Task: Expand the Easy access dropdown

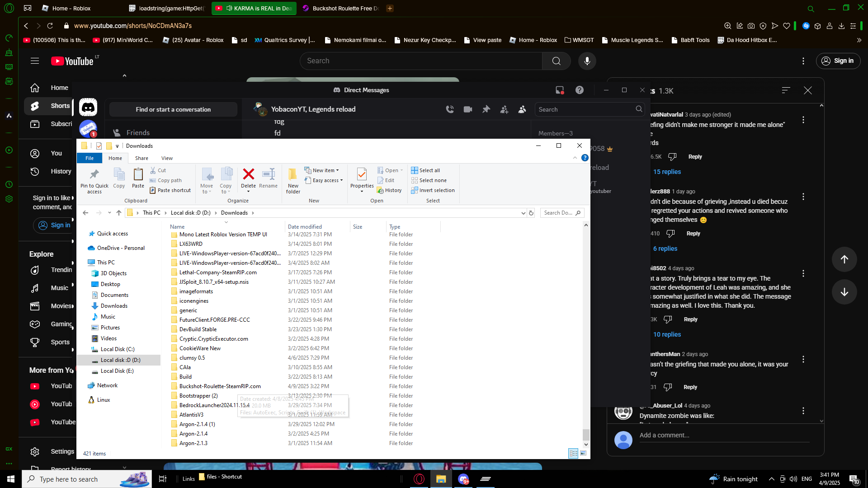Action: click(324, 180)
